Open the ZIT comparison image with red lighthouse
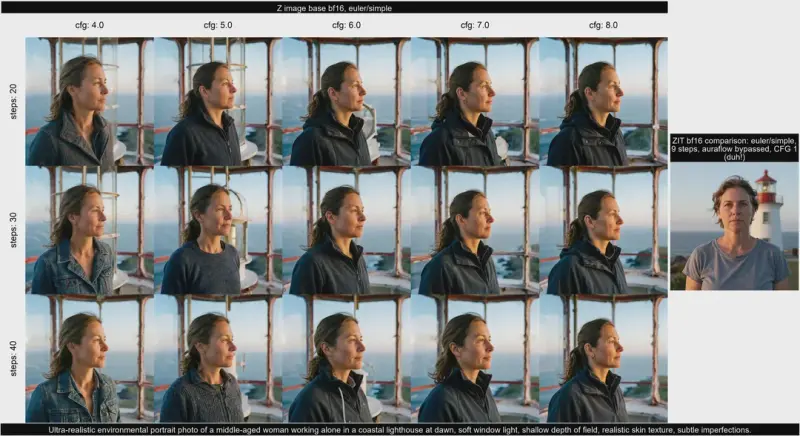The image size is (800, 436). pos(735,227)
